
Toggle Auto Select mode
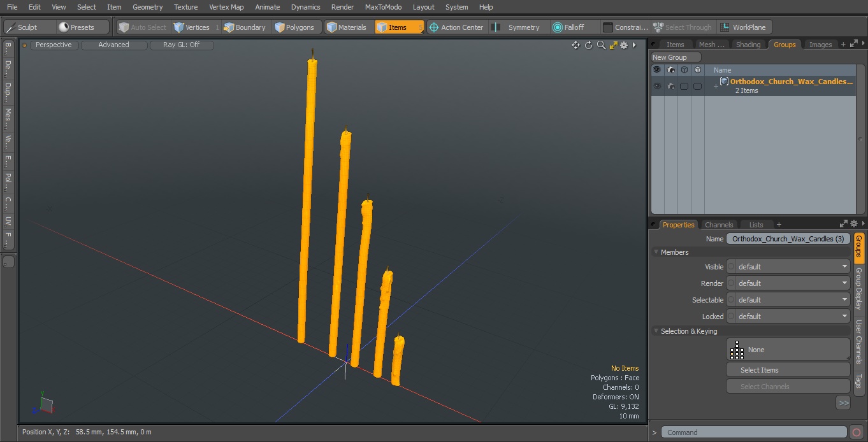pyautogui.click(x=142, y=27)
